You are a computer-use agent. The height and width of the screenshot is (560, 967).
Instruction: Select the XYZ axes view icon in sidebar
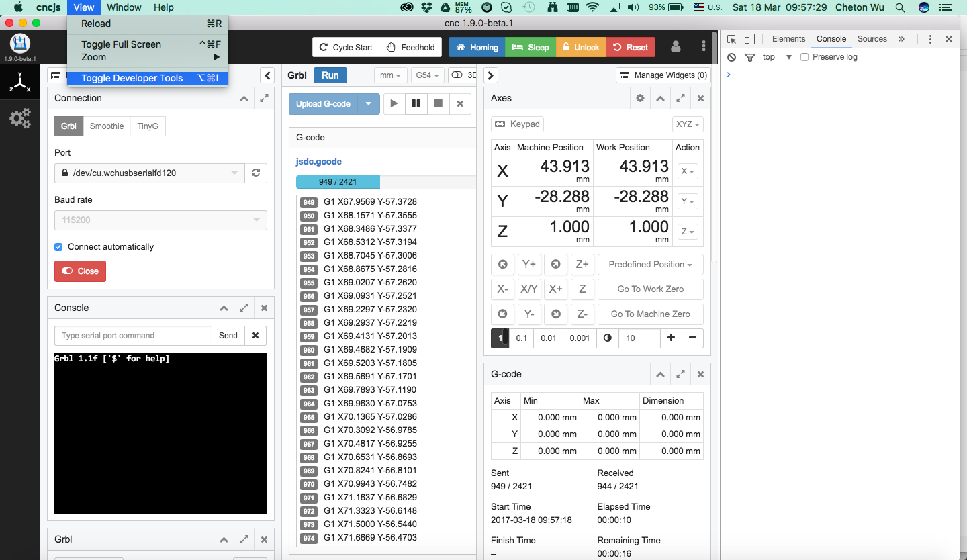tap(19, 82)
